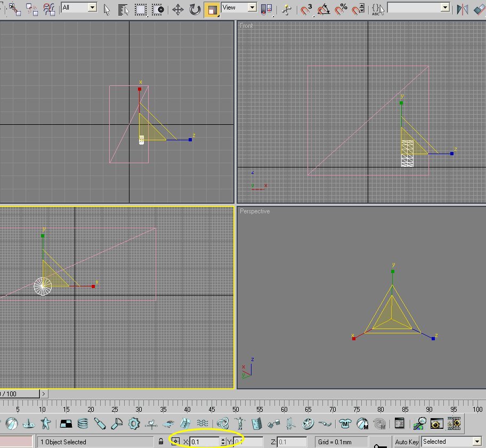486x448 pixels.
Task: Activate the Select and Rotate tool
Action: (195, 9)
